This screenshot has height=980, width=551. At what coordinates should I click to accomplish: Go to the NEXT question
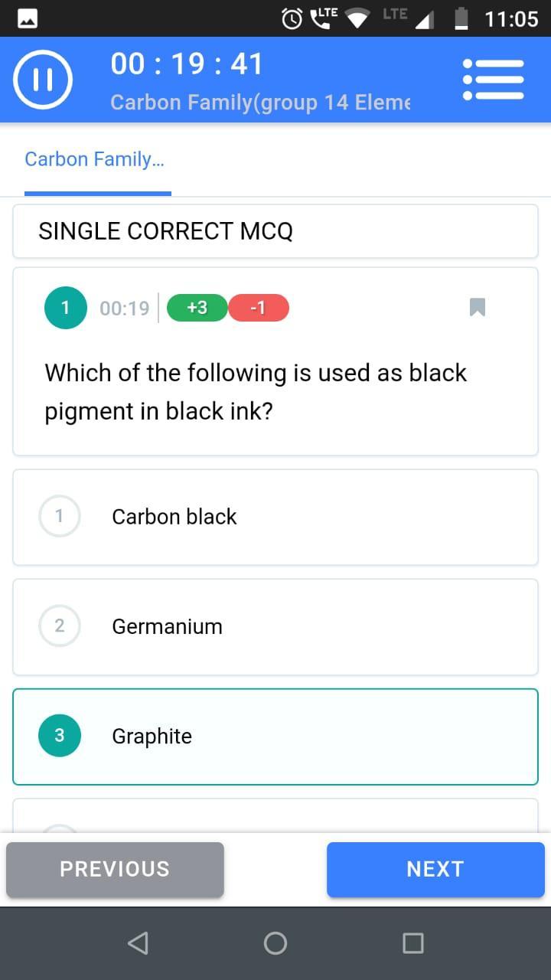tap(435, 869)
